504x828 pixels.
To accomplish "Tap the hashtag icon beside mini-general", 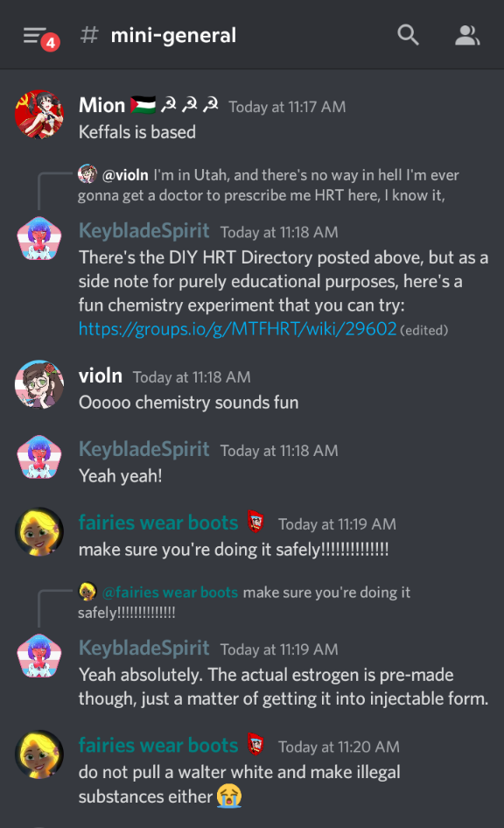I will [x=90, y=35].
